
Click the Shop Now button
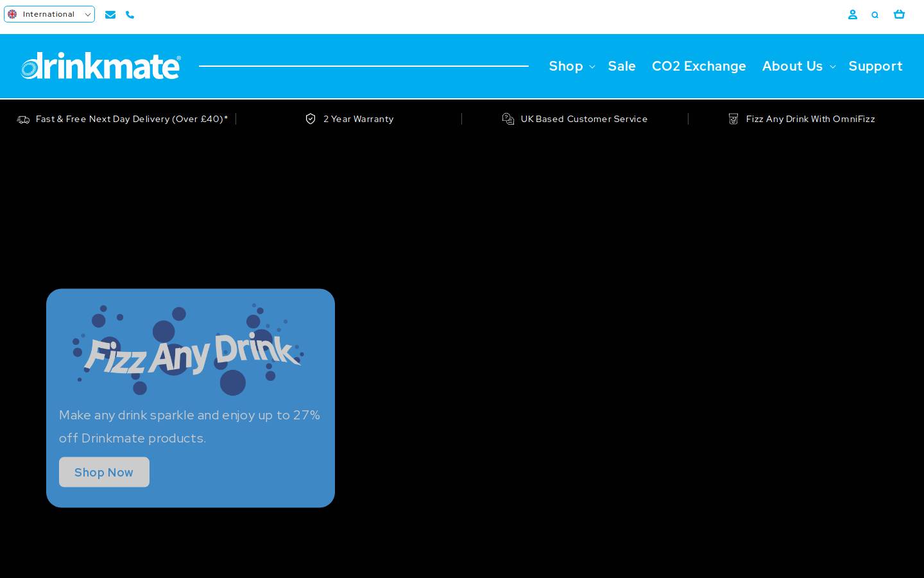pos(104,472)
